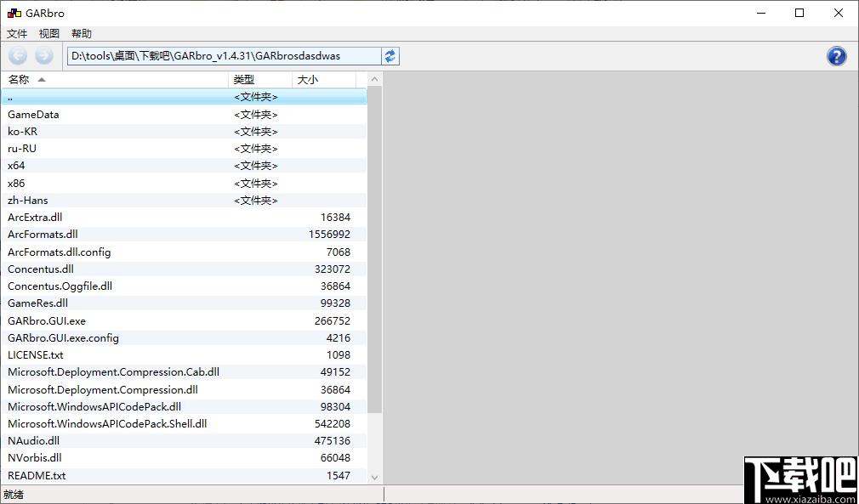
Task: Select Concentus.dll file
Action: pyautogui.click(x=184, y=269)
